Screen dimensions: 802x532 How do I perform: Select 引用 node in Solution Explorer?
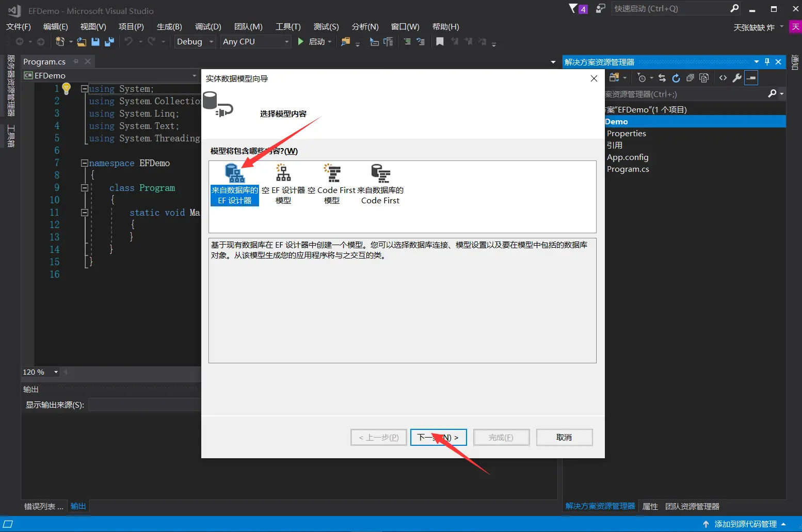[615, 146]
